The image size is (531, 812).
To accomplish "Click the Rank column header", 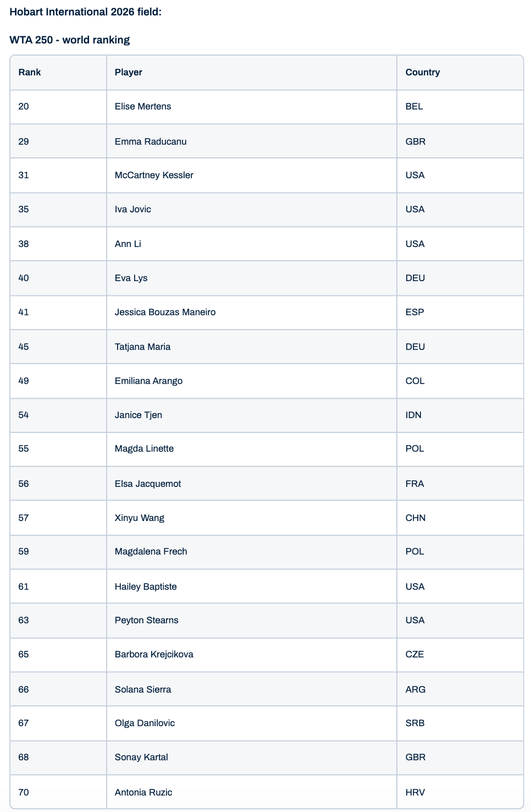I will [30, 73].
